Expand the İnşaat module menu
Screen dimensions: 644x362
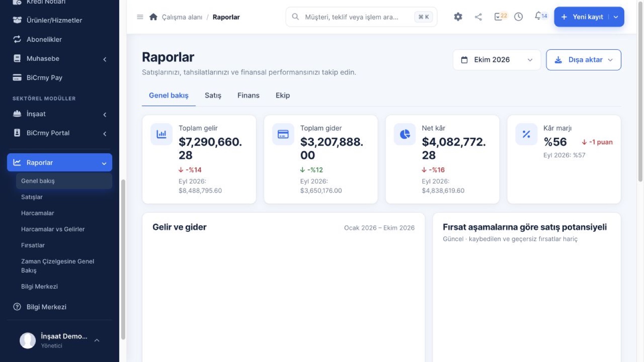60,114
